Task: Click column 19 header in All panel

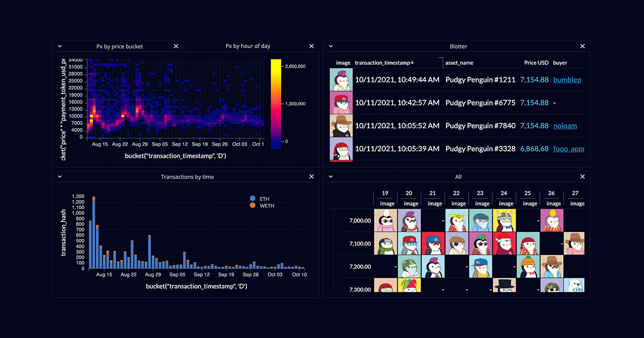Action: 385,193
